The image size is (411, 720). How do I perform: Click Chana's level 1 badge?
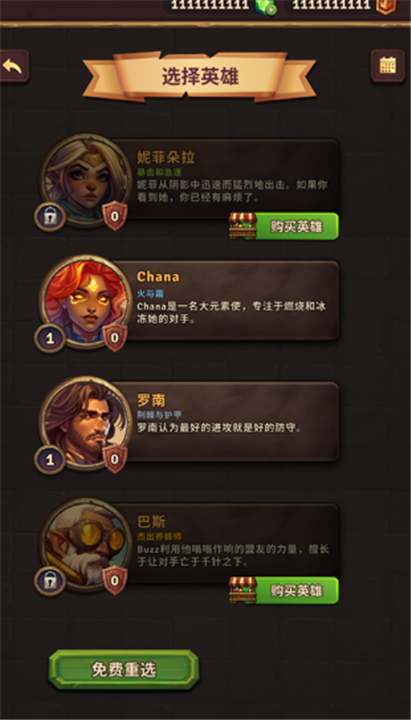tap(50, 338)
